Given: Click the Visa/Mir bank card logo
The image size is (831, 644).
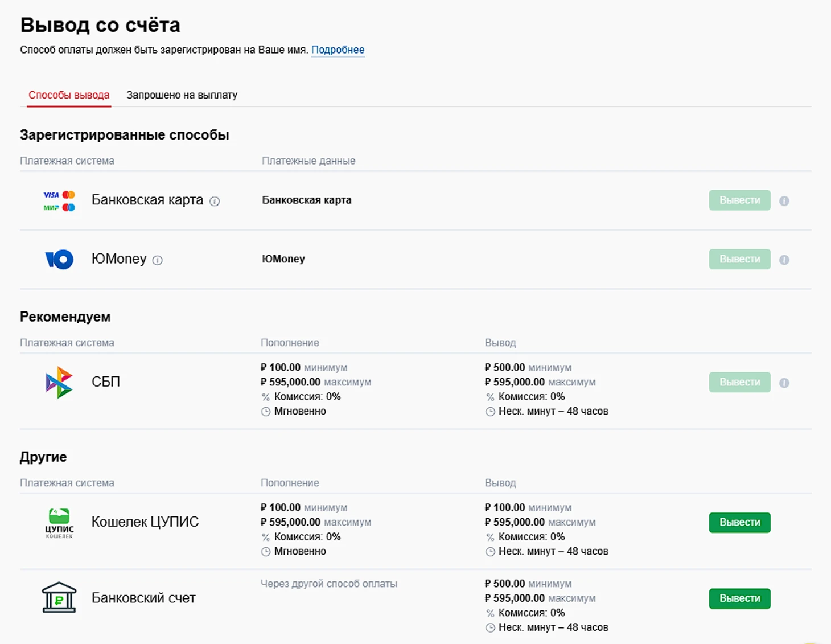Looking at the screenshot, I should pyautogui.click(x=59, y=201).
